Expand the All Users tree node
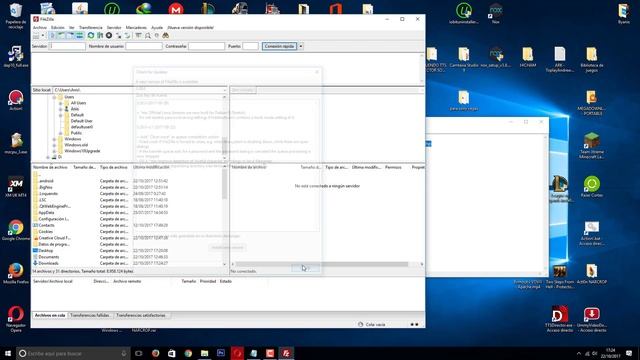The height and width of the screenshot is (360, 640). 60,103
